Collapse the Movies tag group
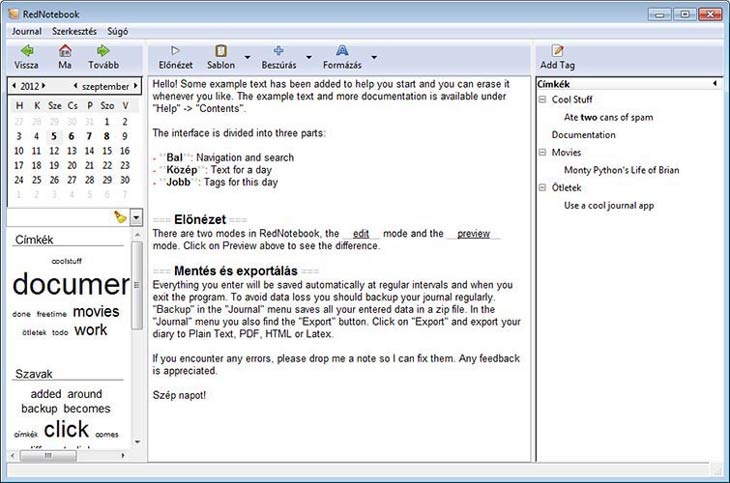 [x=542, y=152]
